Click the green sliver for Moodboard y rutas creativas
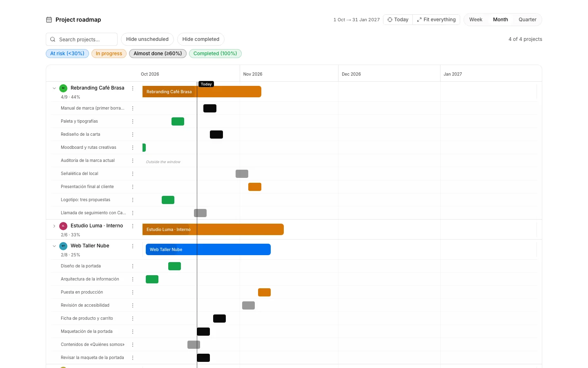 (x=144, y=148)
